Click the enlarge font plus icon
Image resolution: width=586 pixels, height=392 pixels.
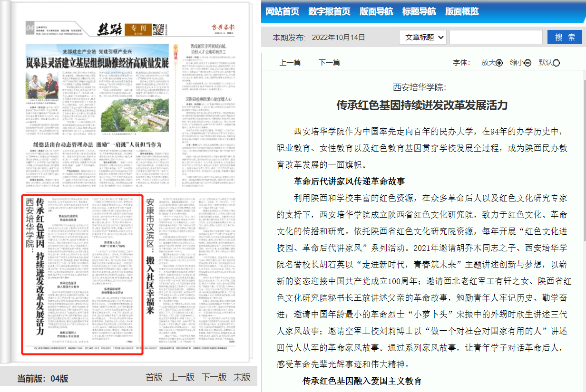pos(499,63)
